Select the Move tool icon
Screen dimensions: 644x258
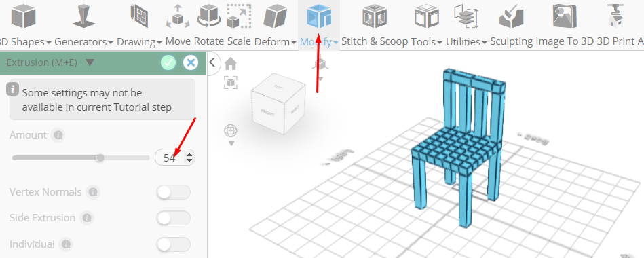(178, 16)
